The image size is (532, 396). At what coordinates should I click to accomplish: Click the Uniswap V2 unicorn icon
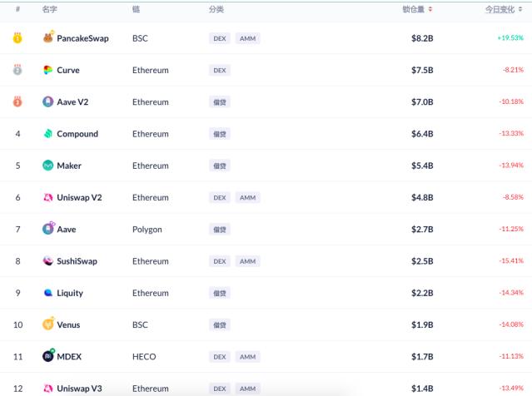coord(48,197)
